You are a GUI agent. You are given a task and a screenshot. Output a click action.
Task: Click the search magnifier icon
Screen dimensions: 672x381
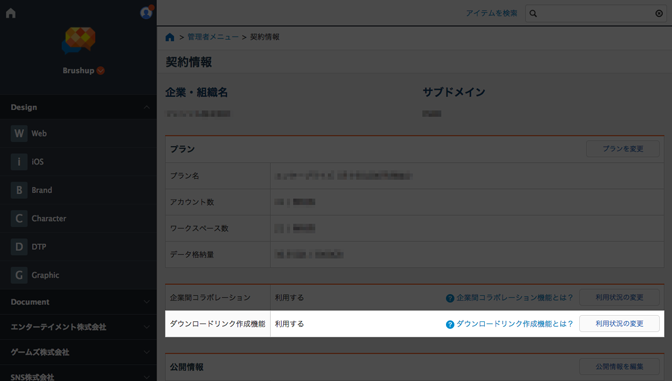tap(533, 14)
